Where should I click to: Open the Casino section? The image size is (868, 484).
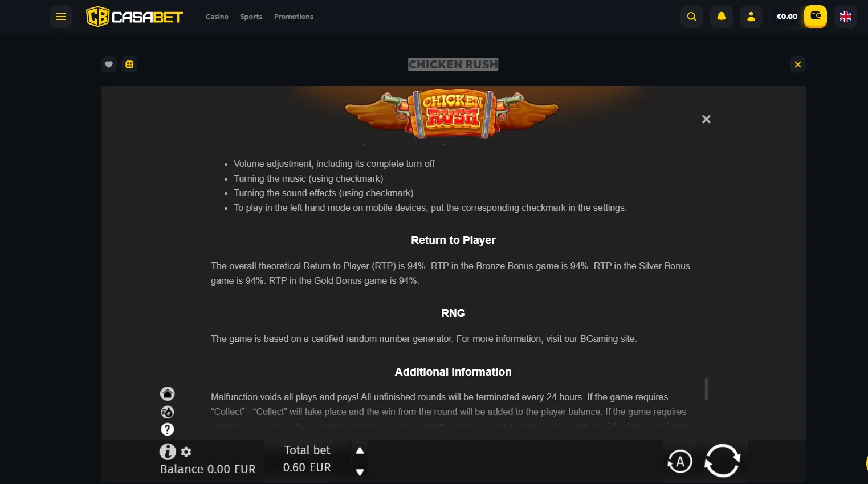coord(217,17)
